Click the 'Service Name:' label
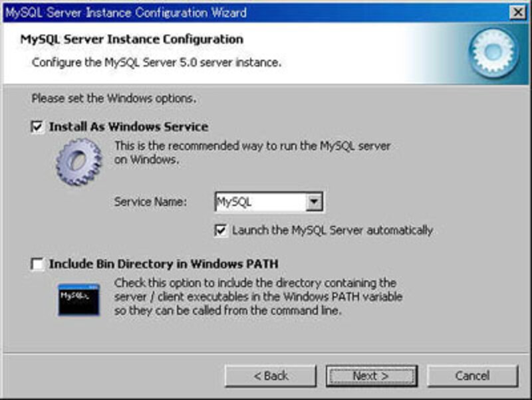Viewport: 532px width, 400px height. click(x=151, y=202)
